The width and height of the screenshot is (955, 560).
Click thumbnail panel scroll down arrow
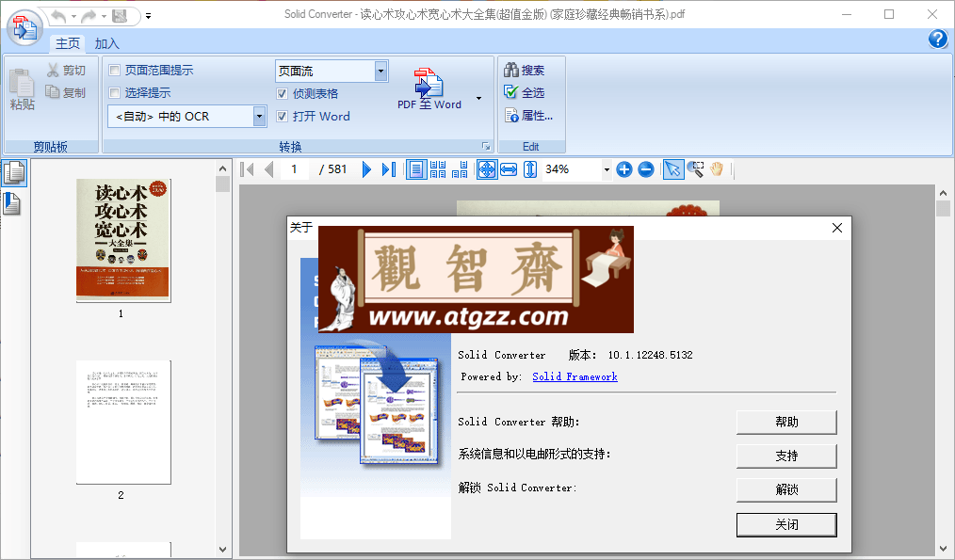tap(223, 549)
